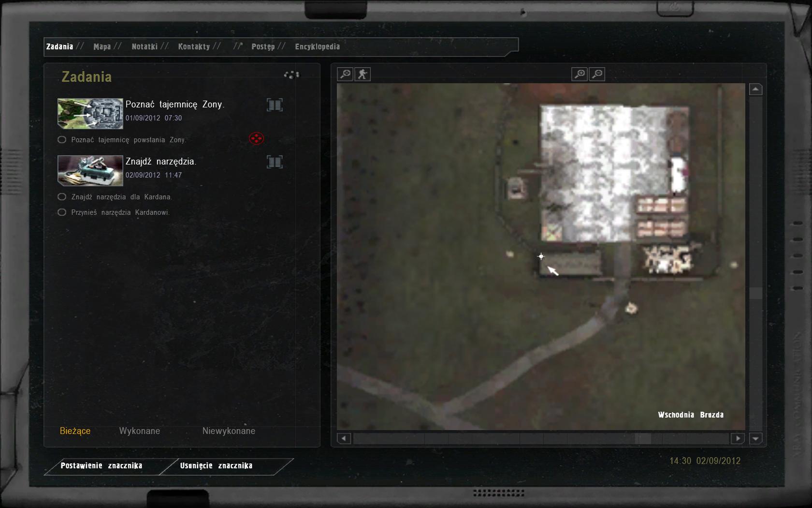Show Niewykonane tasks
Viewport: 812px width, 508px height.
pos(229,431)
